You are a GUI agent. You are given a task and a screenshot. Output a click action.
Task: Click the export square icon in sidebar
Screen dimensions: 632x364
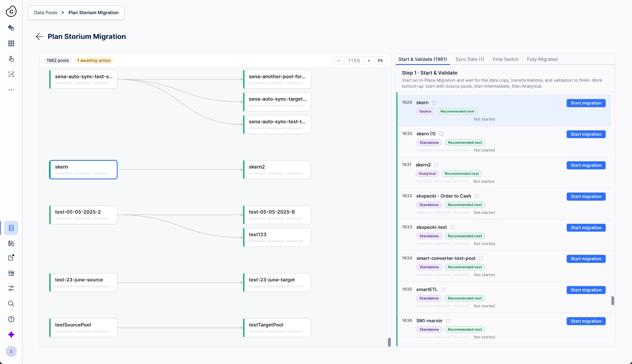(x=11, y=258)
